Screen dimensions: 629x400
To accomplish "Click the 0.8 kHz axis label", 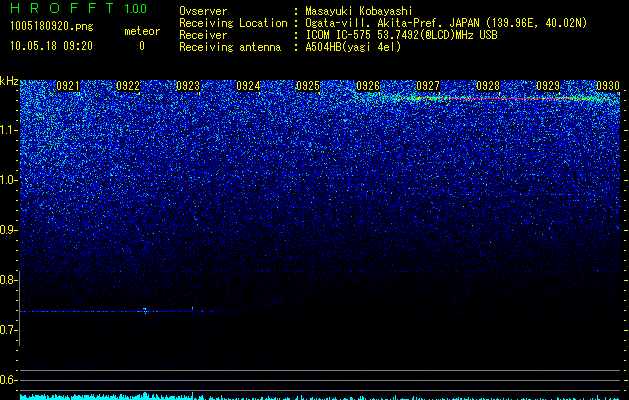I will (x=8, y=280).
